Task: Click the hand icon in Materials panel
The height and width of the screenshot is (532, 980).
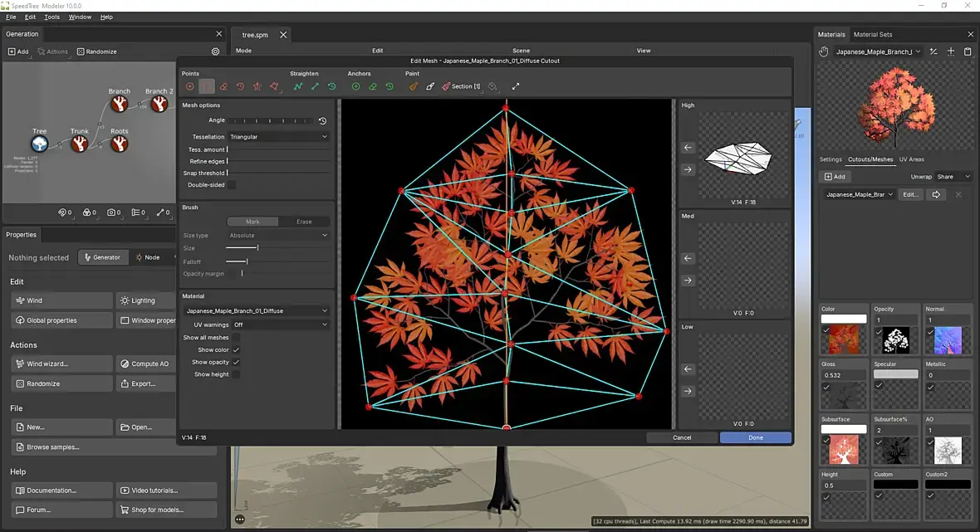Action: pyautogui.click(x=824, y=51)
